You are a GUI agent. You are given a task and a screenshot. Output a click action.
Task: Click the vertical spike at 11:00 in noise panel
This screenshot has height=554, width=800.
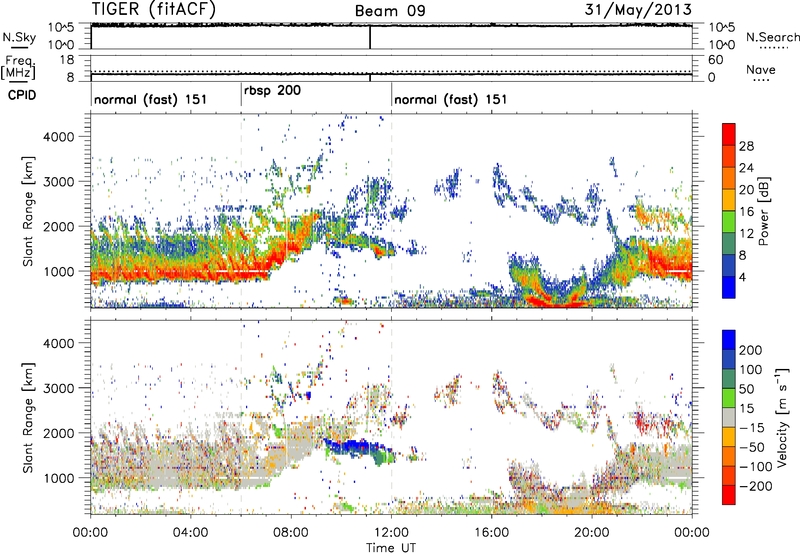click(370, 37)
